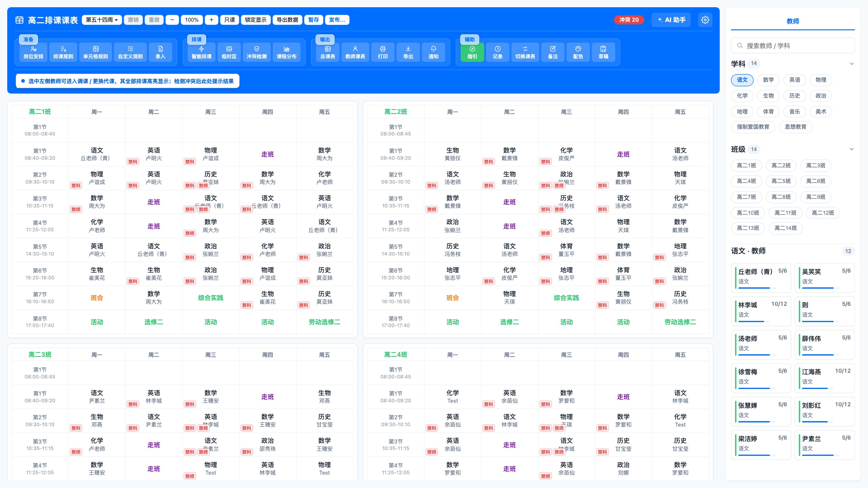Click the 导出数据 button
Image resolution: width=868 pixels, height=488 pixels.
coord(288,20)
